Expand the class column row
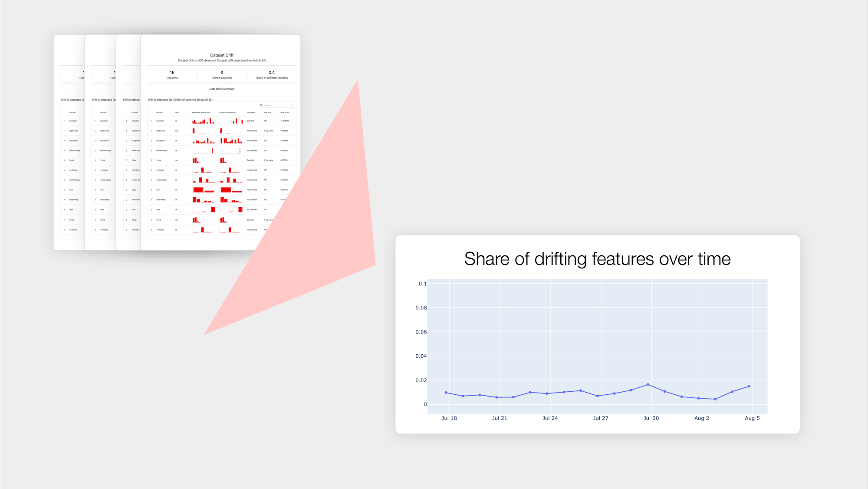This screenshot has height=489, width=868. [151, 190]
